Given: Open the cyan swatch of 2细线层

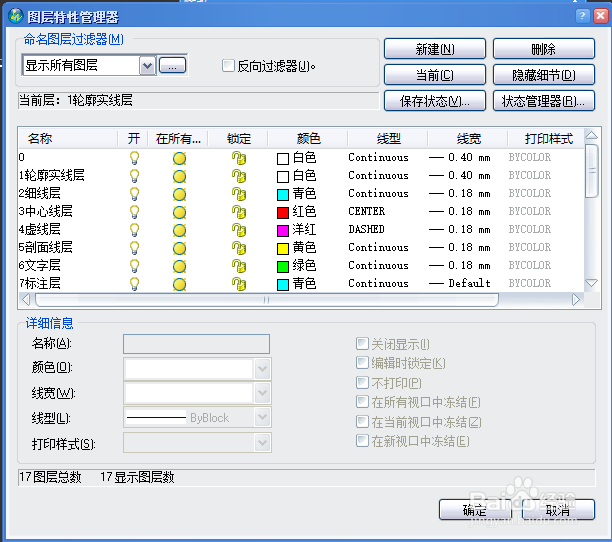Looking at the screenshot, I should click(283, 195).
